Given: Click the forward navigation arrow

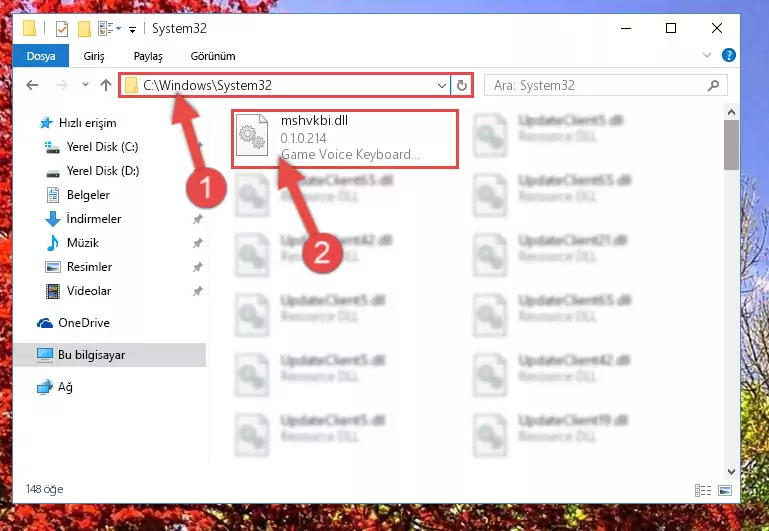Looking at the screenshot, I should tap(62, 85).
